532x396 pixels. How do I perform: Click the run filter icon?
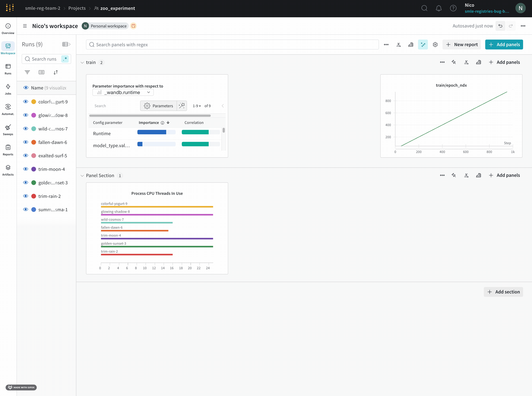pyautogui.click(x=27, y=72)
